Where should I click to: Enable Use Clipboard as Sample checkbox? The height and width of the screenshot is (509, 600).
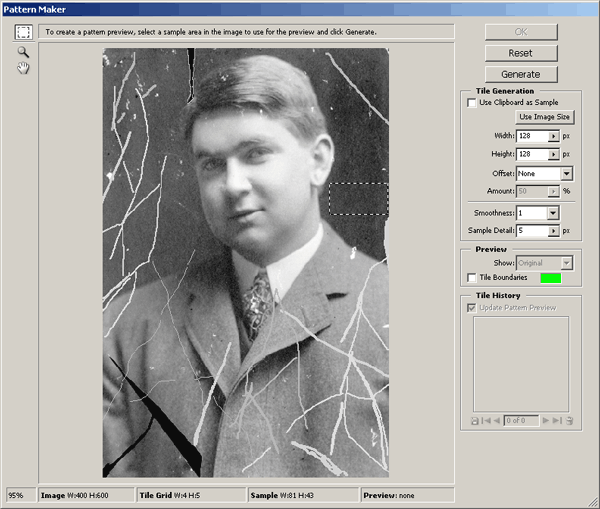coord(472,103)
